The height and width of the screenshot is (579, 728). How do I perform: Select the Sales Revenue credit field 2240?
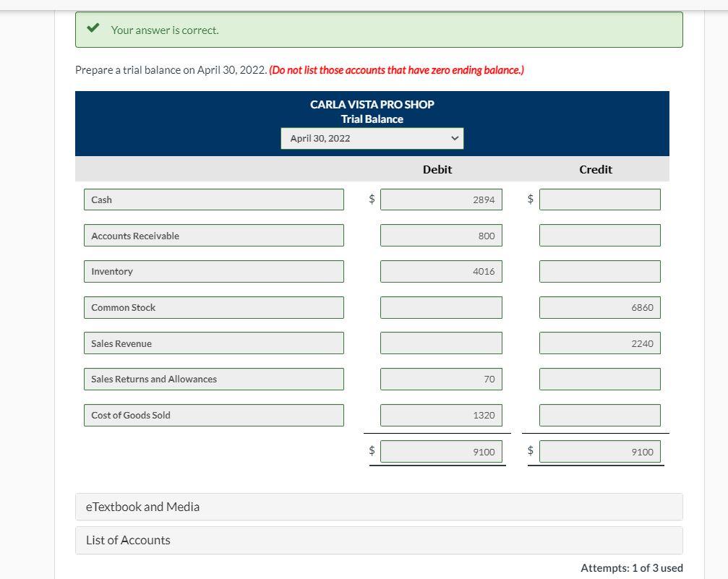(600, 343)
